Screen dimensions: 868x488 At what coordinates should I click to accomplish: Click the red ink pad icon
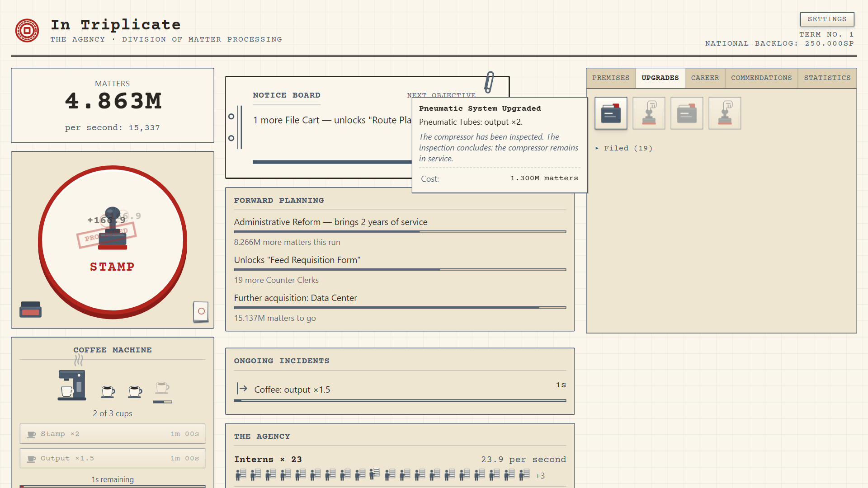point(30,309)
